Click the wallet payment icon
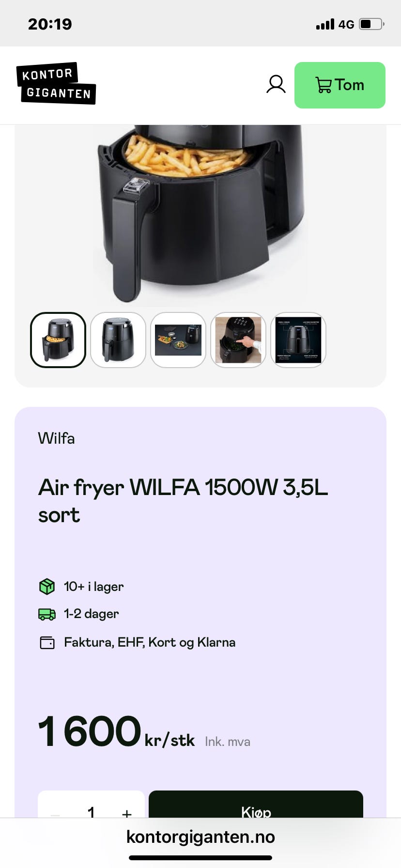This screenshot has width=401, height=868. 47,643
